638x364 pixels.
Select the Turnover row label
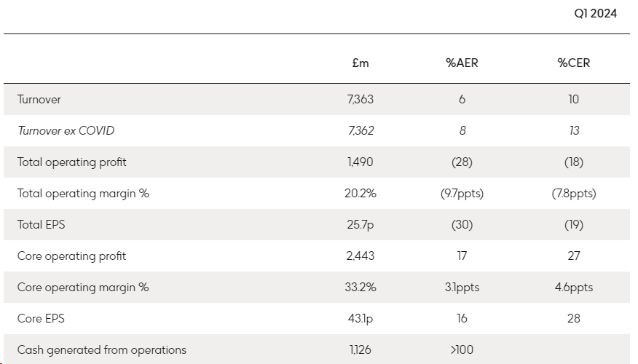pos(39,99)
